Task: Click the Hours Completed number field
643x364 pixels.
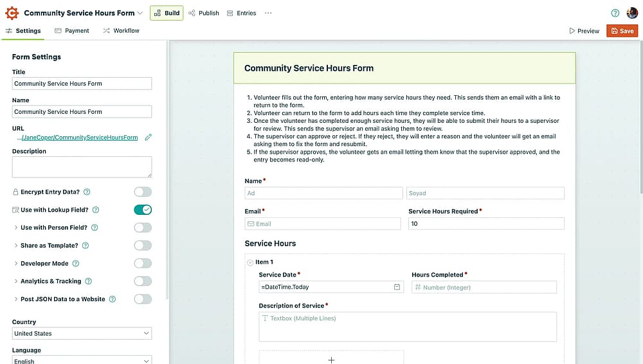Action: (484, 287)
